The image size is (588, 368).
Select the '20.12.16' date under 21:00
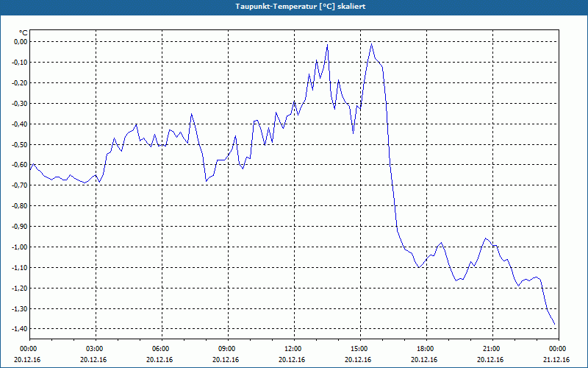[x=490, y=360]
